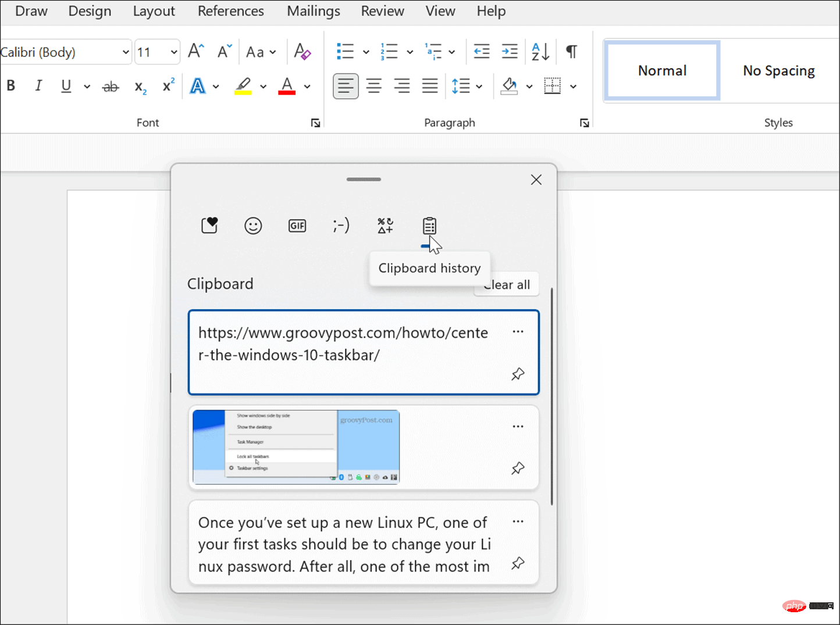Toggle strikethrough formatting

click(111, 87)
